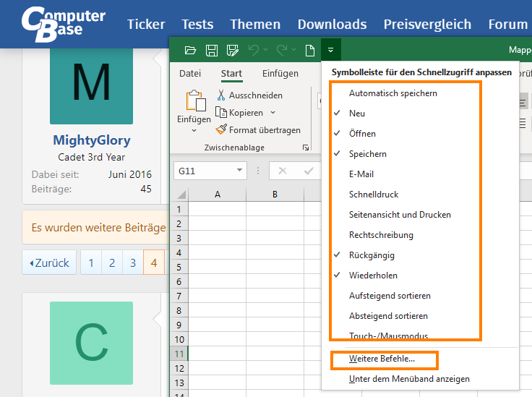Uncheck the Wiederholen option
The width and height of the screenshot is (532, 397).
[373, 276]
